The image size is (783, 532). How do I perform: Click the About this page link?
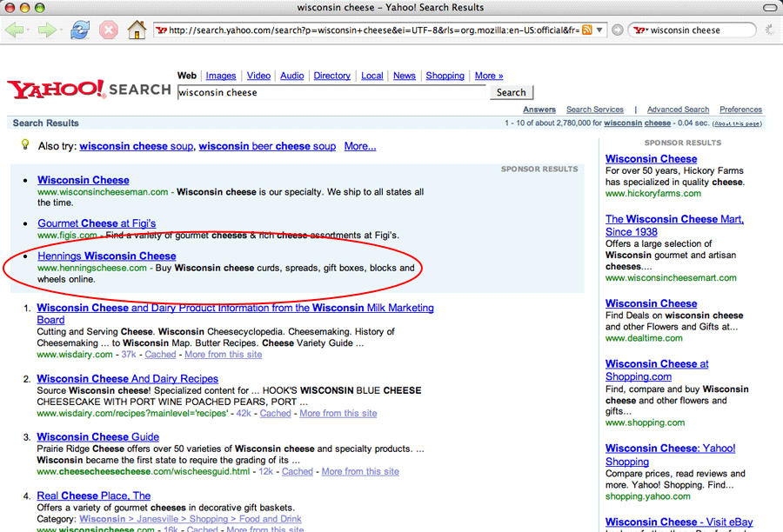point(737,123)
